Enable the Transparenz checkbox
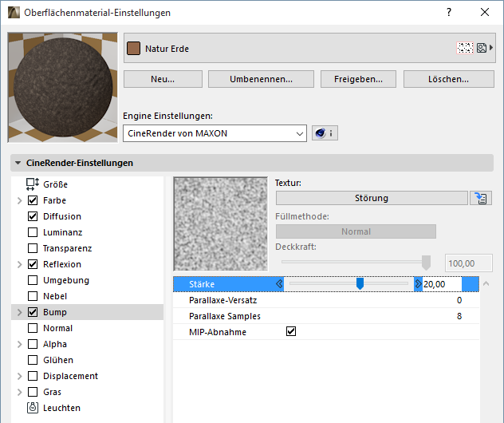The image size is (504, 423). point(33,248)
